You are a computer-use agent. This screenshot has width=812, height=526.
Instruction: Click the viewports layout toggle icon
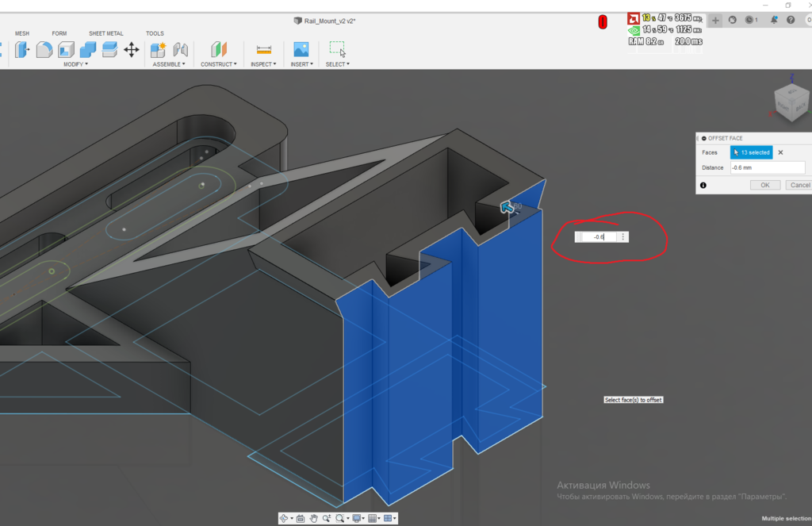click(388, 517)
